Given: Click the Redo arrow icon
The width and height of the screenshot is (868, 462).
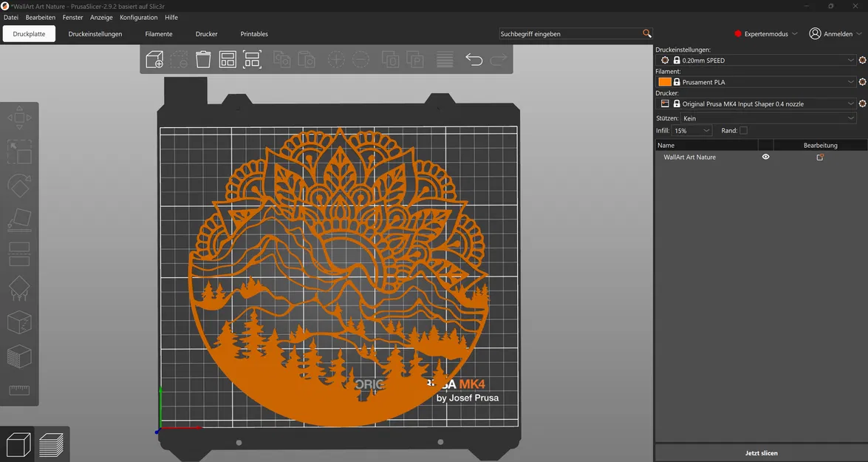Looking at the screenshot, I should [x=498, y=59].
